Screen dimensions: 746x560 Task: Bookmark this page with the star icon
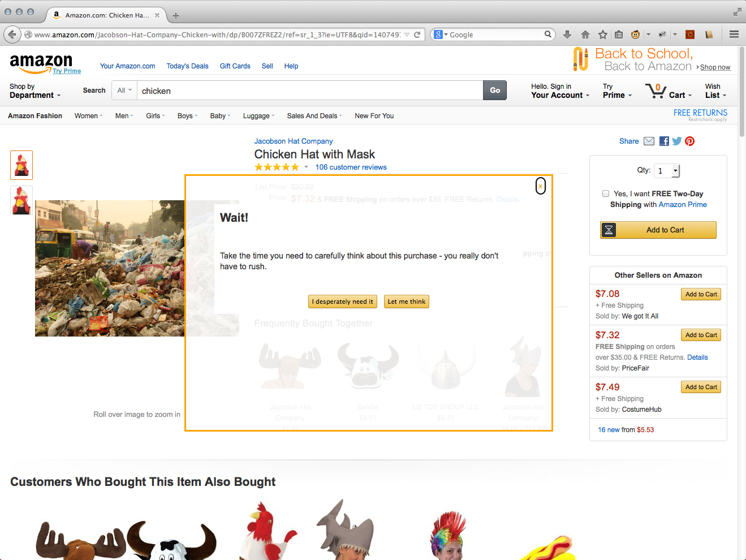point(603,35)
